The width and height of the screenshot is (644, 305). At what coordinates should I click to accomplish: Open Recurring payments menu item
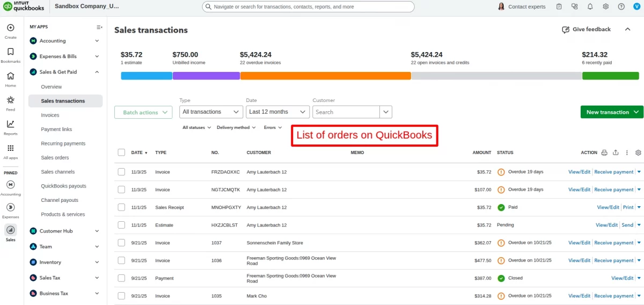coord(63,143)
